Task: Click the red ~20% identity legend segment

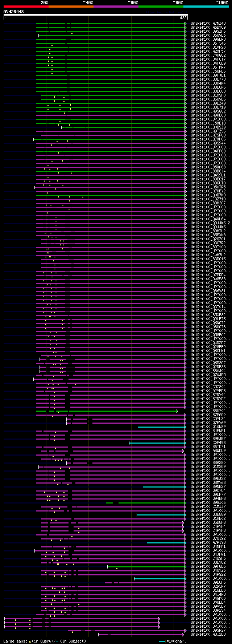Action: 26,7
